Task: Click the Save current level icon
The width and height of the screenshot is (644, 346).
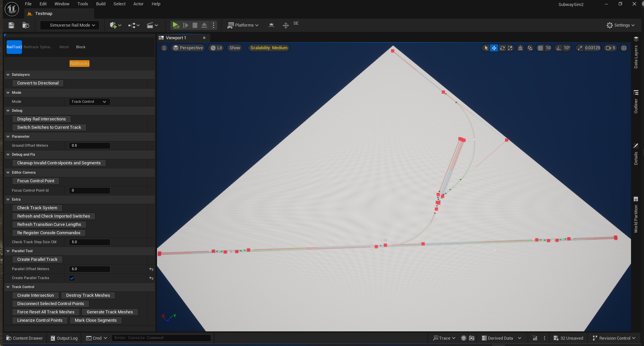Action: click(x=11, y=25)
